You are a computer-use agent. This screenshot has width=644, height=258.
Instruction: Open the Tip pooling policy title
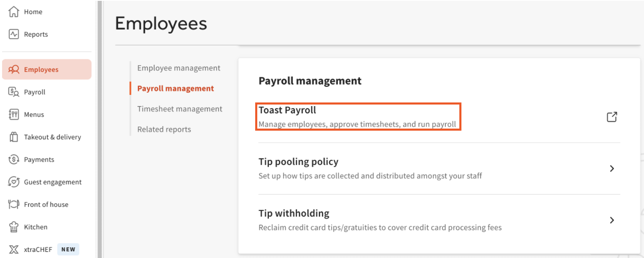(298, 162)
